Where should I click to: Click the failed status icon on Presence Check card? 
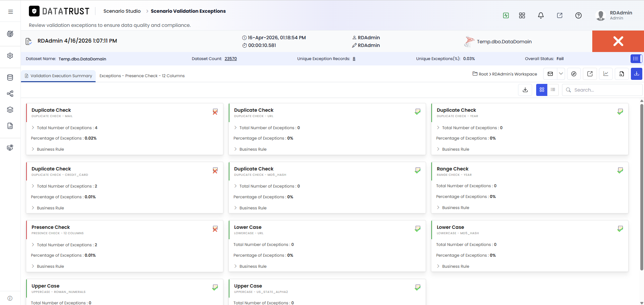(x=215, y=229)
